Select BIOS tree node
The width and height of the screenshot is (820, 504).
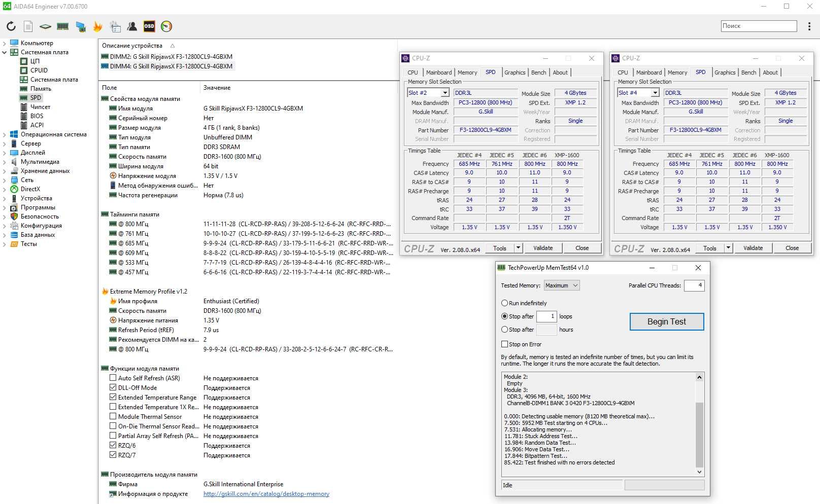(x=37, y=116)
